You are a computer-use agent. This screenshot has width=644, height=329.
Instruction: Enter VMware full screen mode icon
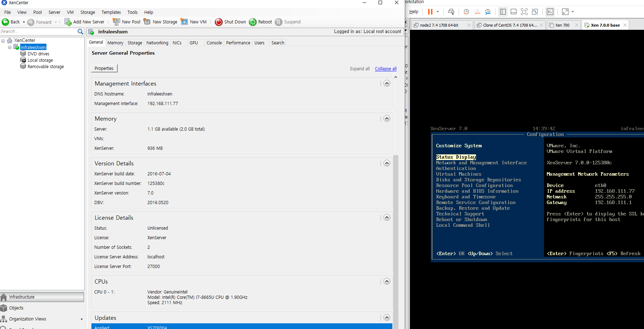click(x=524, y=12)
